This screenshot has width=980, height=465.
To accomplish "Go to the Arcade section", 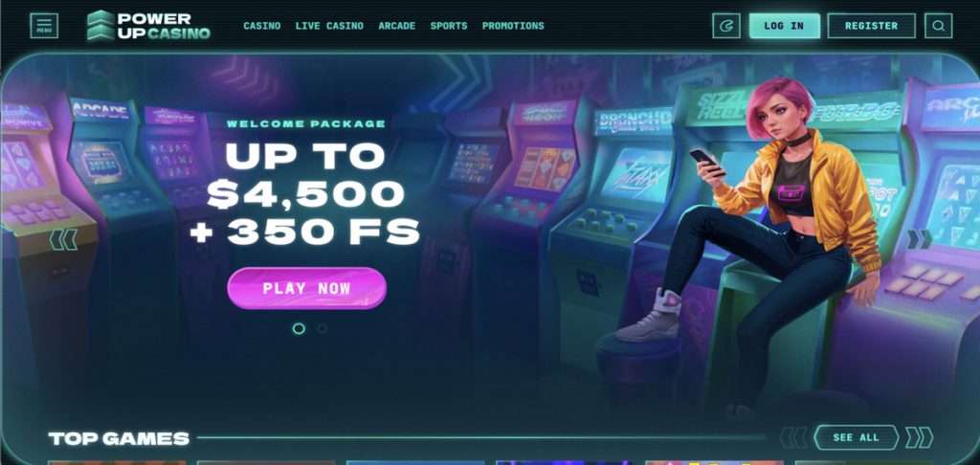I will click(397, 26).
